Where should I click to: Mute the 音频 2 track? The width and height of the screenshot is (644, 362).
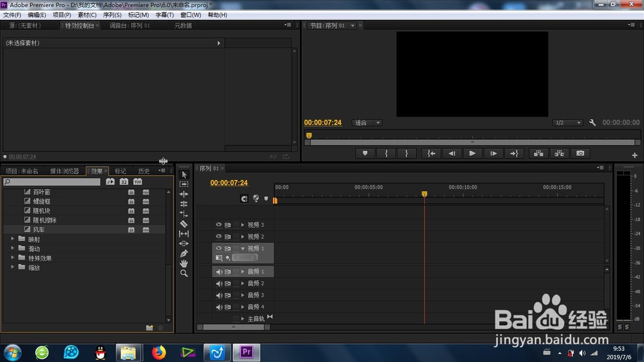tap(219, 283)
